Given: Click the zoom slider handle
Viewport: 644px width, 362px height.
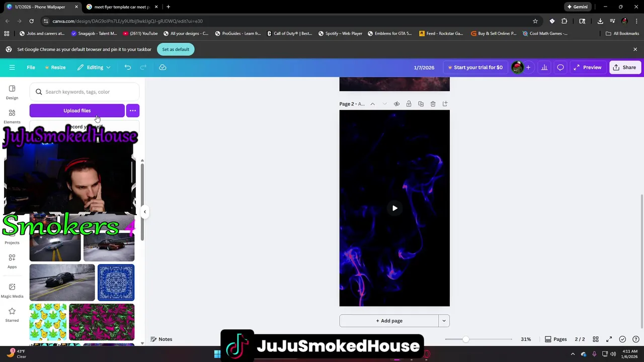Looking at the screenshot, I should click(x=466, y=339).
